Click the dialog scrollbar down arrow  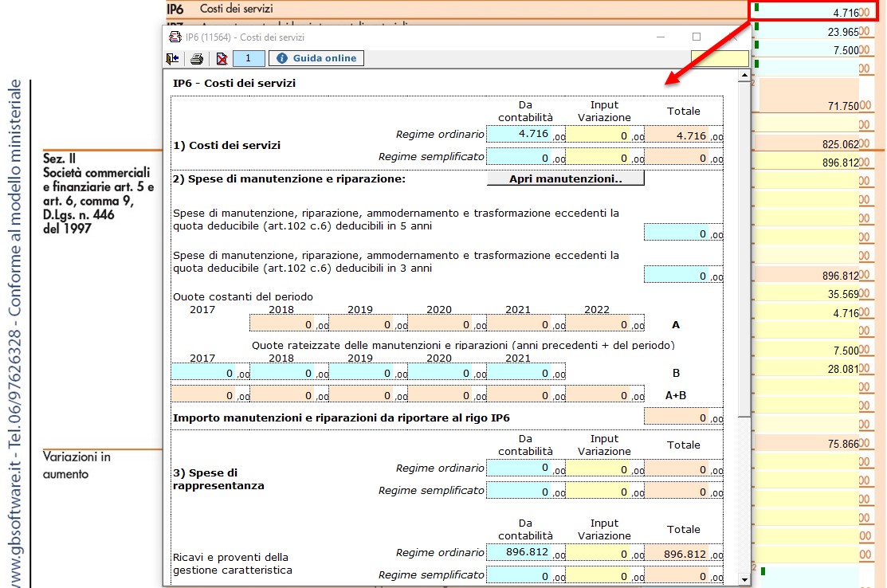pyautogui.click(x=744, y=579)
